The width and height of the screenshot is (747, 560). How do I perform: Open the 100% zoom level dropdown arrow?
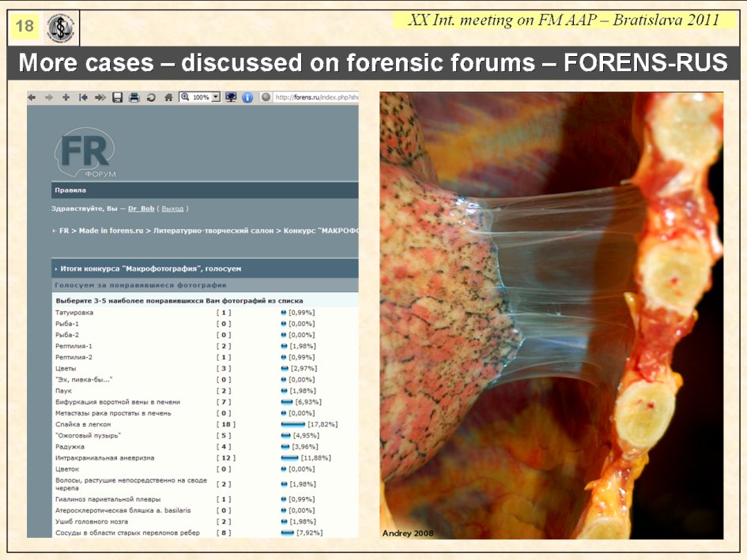pos(216,97)
